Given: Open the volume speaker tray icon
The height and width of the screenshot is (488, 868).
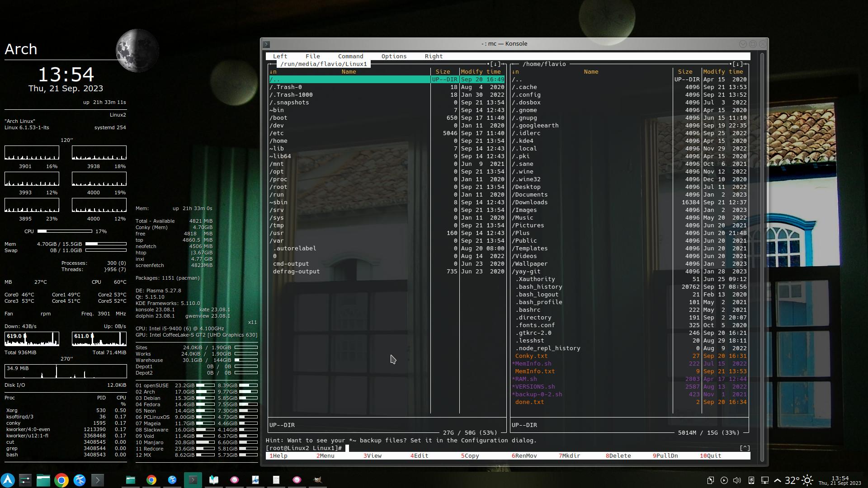Looking at the screenshot, I should 737,480.
